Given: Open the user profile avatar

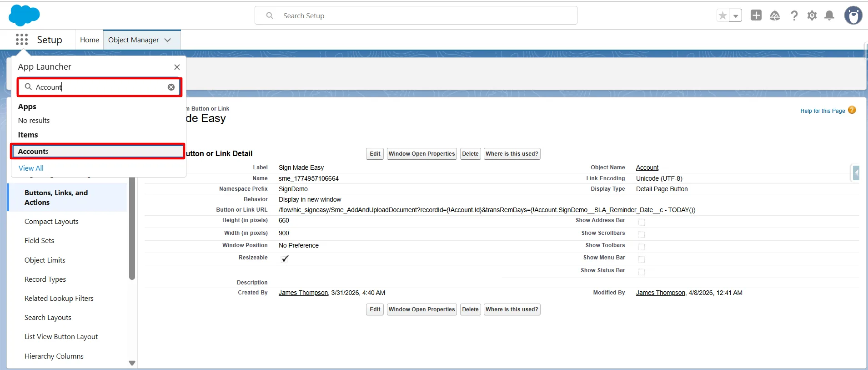Looking at the screenshot, I should (x=853, y=15).
